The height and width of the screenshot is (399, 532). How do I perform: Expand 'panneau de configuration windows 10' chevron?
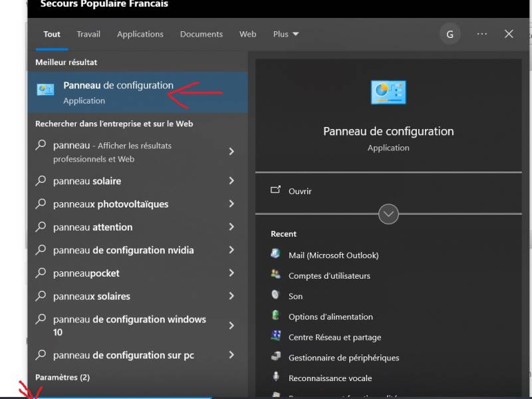click(x=231, y=325)
